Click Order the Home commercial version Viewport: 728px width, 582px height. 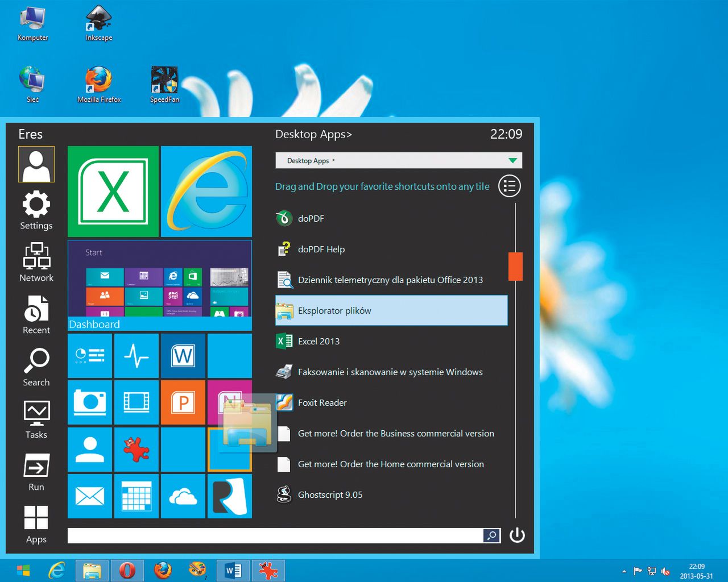pyautogui.click(x=391, y=464)
